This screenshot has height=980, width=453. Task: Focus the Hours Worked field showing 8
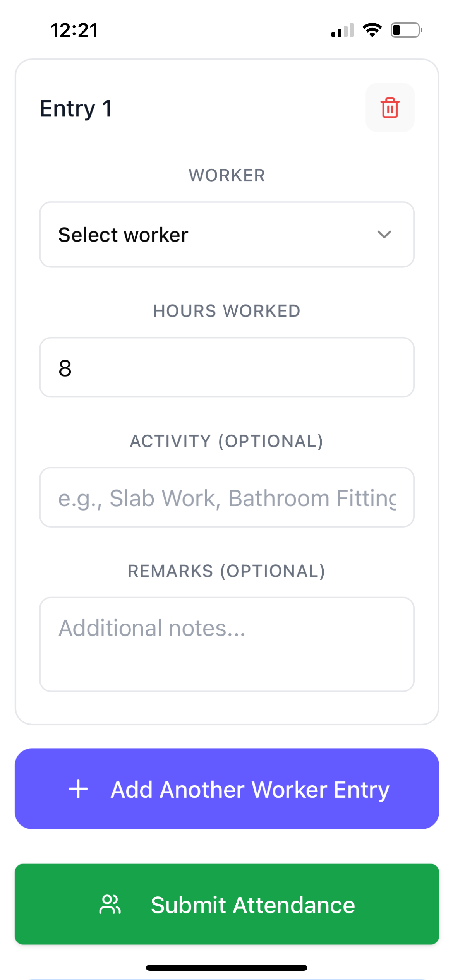coord(226,367)
